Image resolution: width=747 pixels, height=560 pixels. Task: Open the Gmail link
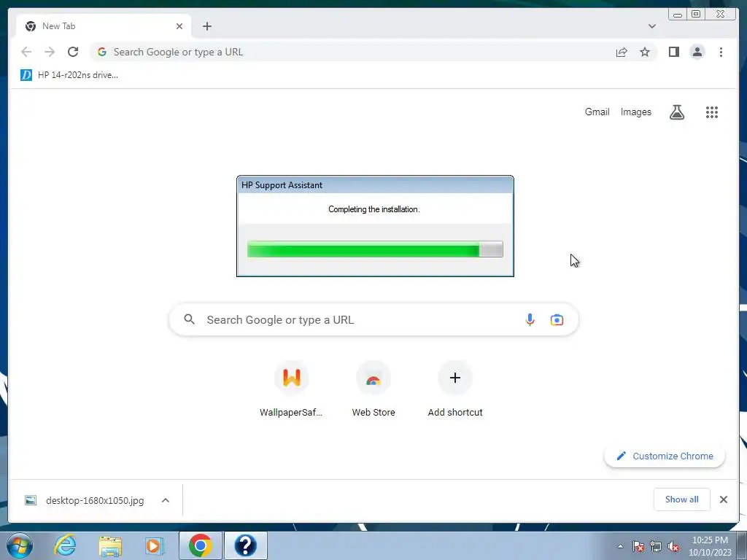coord(597,112)
